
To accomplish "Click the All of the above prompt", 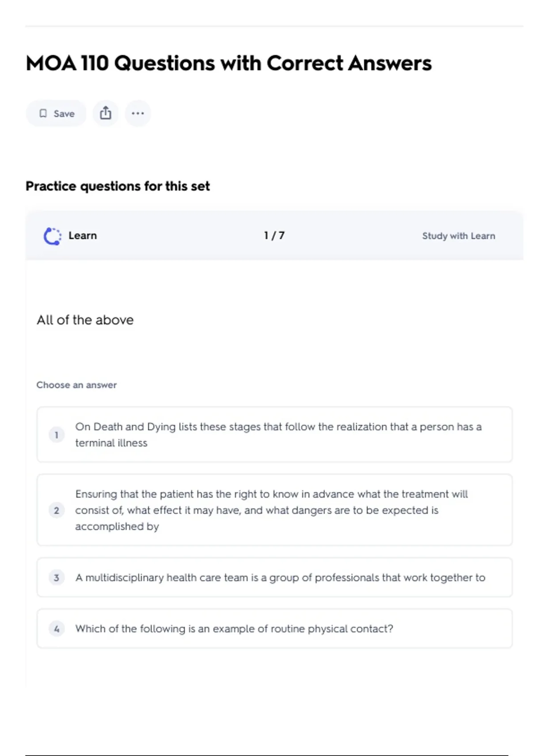I will click(x=85, y=320).
